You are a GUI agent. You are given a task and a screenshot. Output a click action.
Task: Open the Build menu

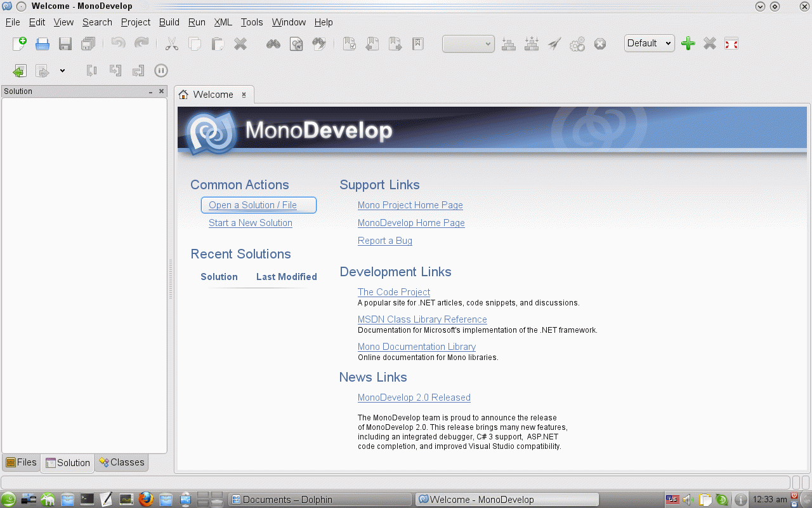(169, 22)
